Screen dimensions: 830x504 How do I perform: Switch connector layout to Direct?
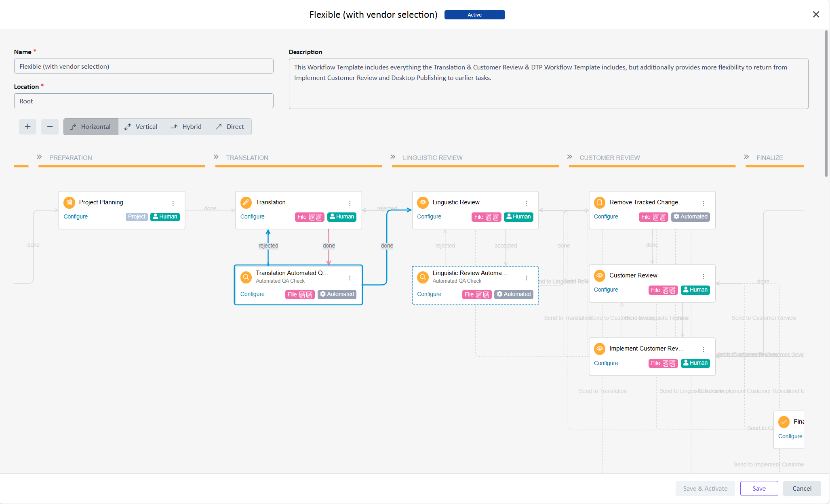[230, 127]
